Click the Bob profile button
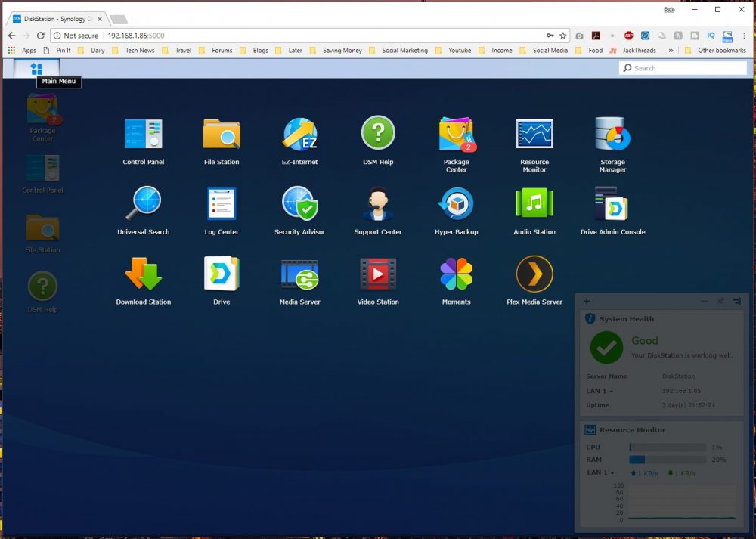This screenshot has width=756, height=539. click(669, 10)
